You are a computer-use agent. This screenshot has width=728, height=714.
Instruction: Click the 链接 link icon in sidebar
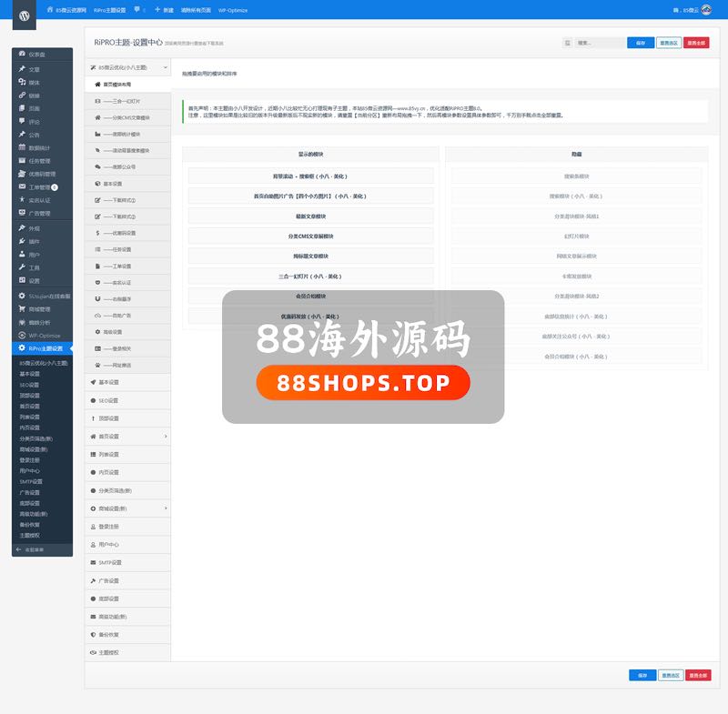coord(22,96)
